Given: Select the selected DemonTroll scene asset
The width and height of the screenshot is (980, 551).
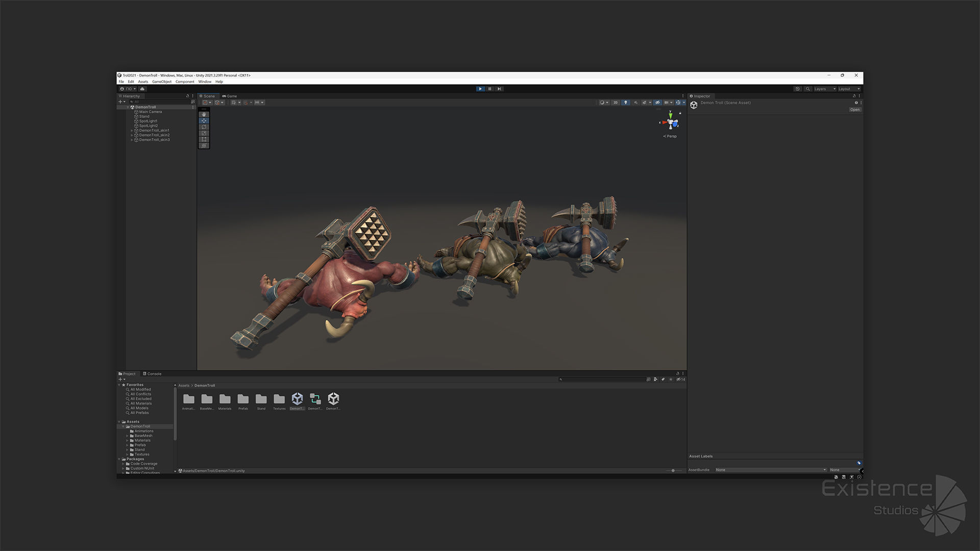Looking at the screenshot, I should tap(297, 401).
